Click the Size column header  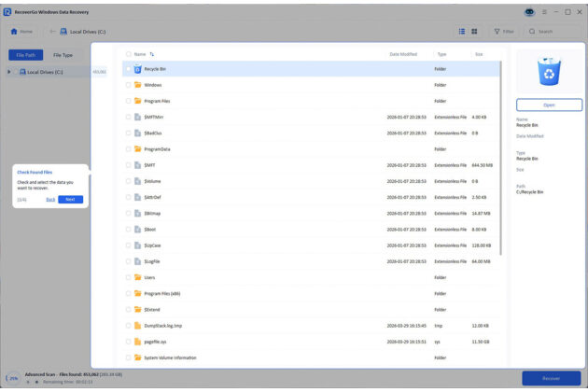pos(479,54)
